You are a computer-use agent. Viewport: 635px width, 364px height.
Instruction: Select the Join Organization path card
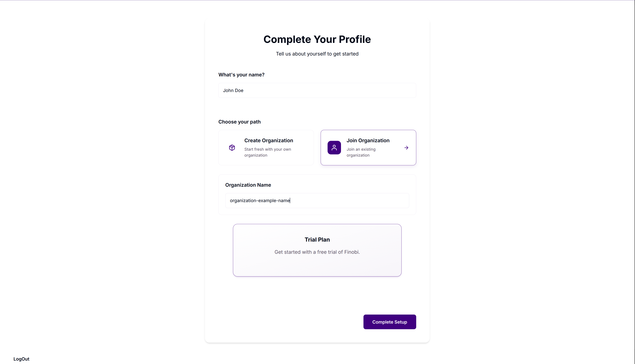[368, 148]
